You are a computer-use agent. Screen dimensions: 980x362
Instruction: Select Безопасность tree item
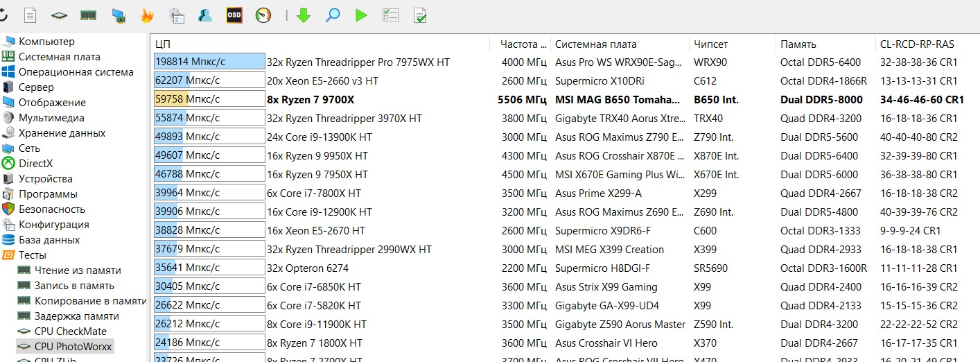click(x=51, y=209)
